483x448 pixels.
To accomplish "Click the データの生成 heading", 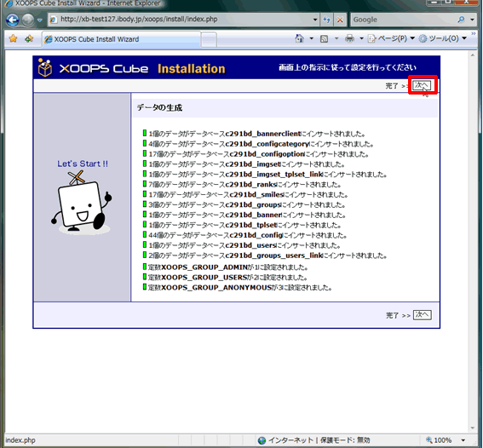I will (159, 108).
